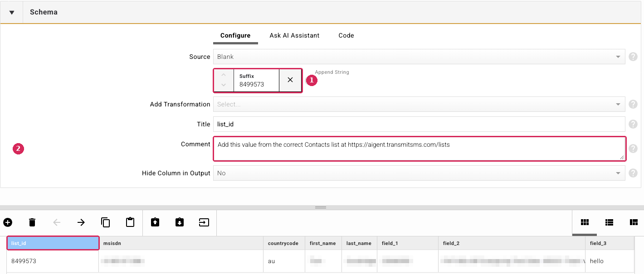Select the list_id column header
644x274 pixels.
[x=53, y=243]
